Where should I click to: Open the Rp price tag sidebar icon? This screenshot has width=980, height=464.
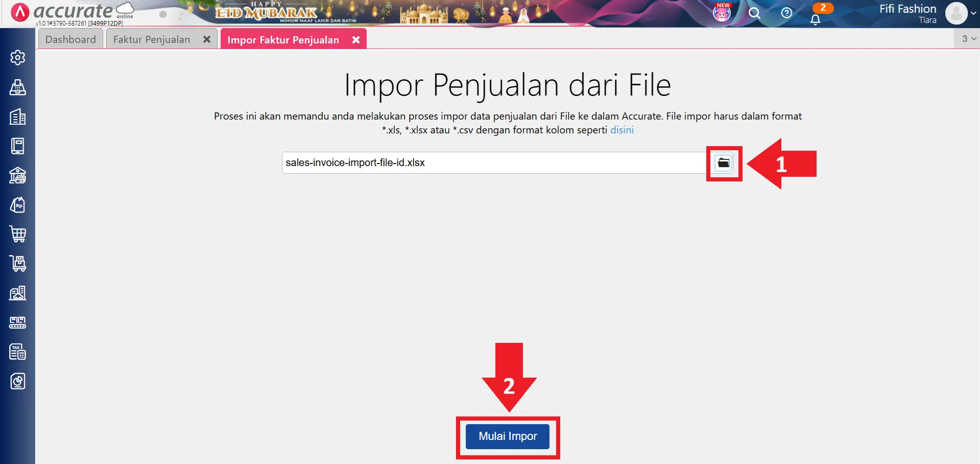coord(18,204)
